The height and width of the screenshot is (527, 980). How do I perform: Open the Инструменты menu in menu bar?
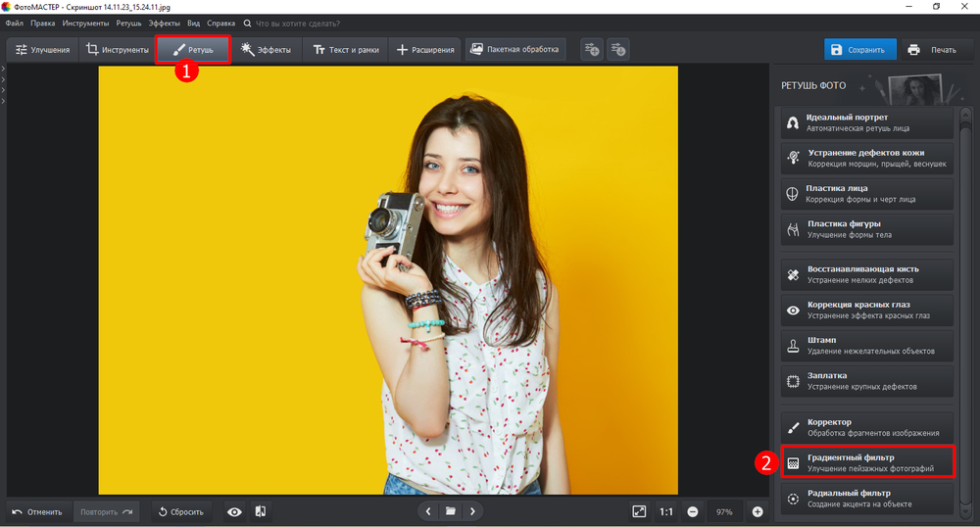86,22
